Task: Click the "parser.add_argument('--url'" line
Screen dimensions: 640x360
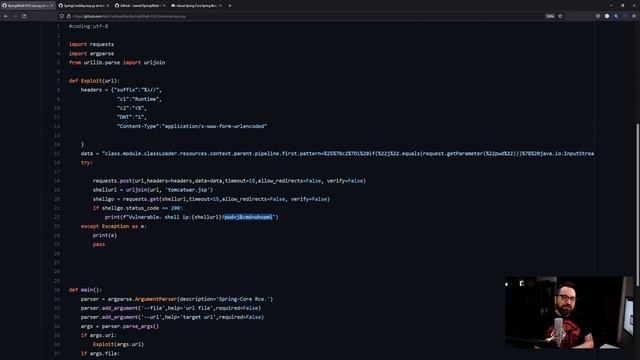Action: coord(172,317)
